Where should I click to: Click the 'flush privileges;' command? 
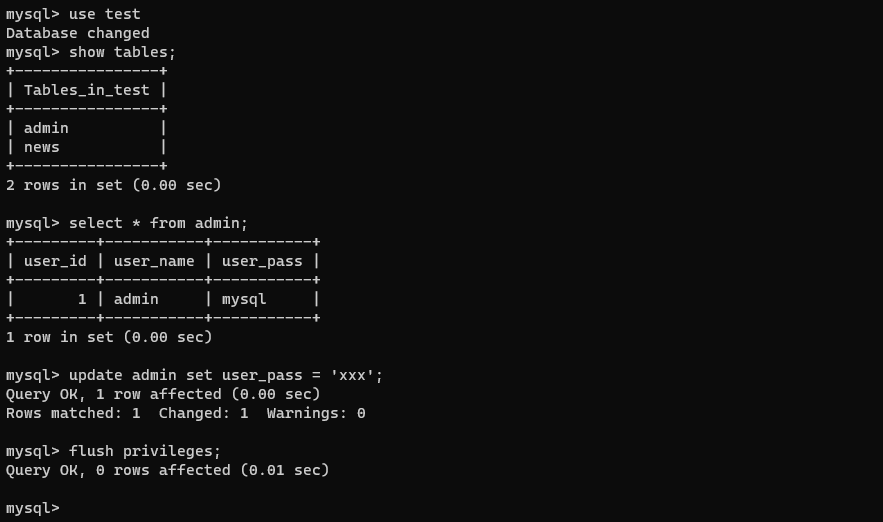[145, 452]
